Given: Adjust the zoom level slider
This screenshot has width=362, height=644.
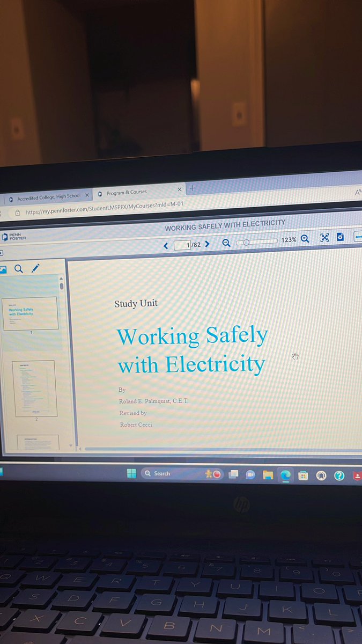Looking at the screenshot, I should [x=257, y=241].
